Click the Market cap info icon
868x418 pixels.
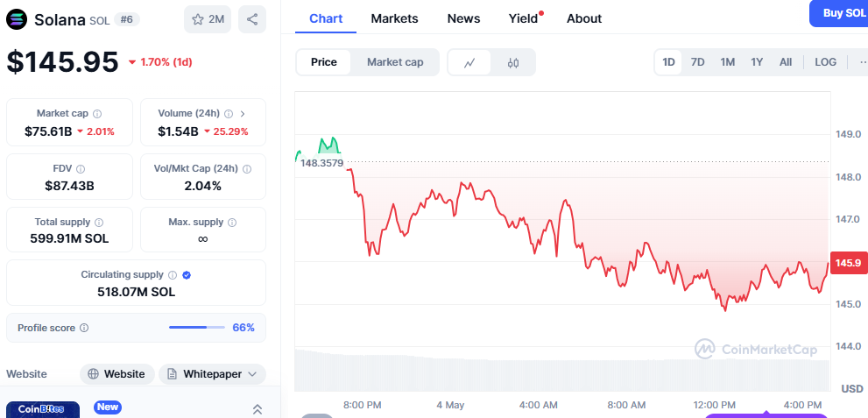pyautogui.click(x=97, y=114)
